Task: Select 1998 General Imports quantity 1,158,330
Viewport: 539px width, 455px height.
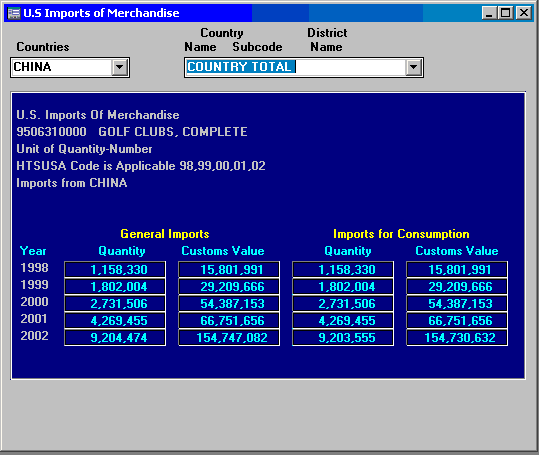Action: click(x=115, y=269)
